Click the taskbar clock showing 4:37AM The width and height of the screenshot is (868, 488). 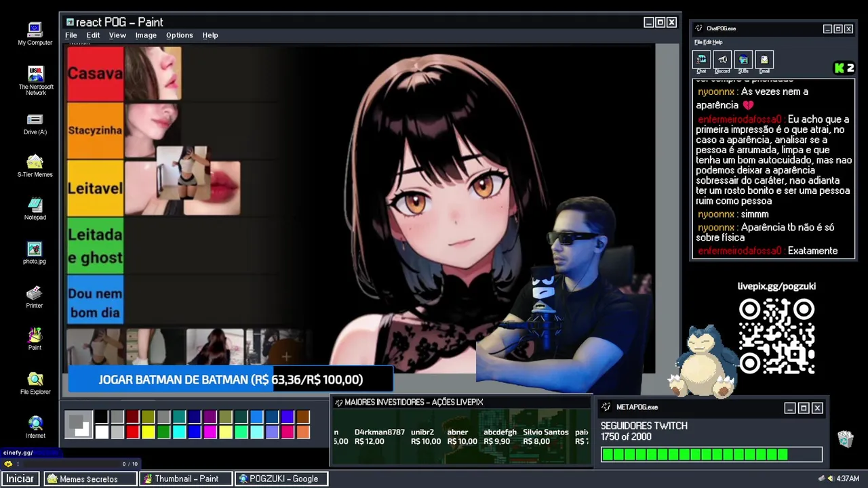848,479
